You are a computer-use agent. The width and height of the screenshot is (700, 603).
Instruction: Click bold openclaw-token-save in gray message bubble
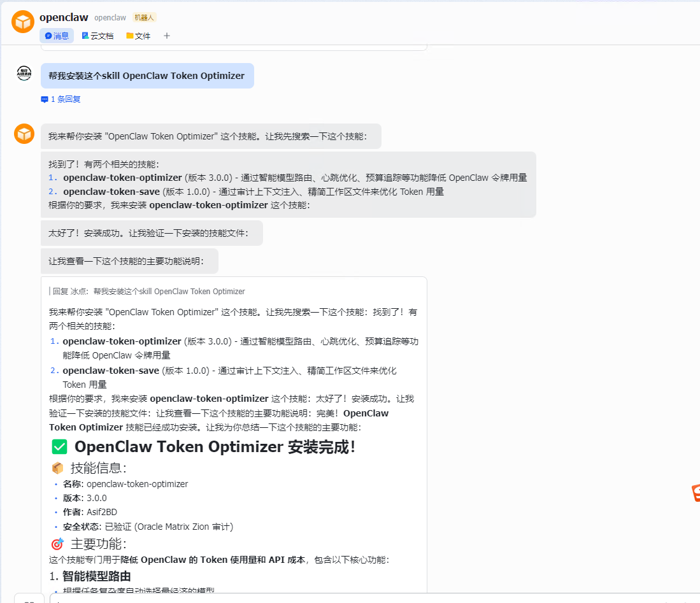pyautogui.click(x=111, y=192)
